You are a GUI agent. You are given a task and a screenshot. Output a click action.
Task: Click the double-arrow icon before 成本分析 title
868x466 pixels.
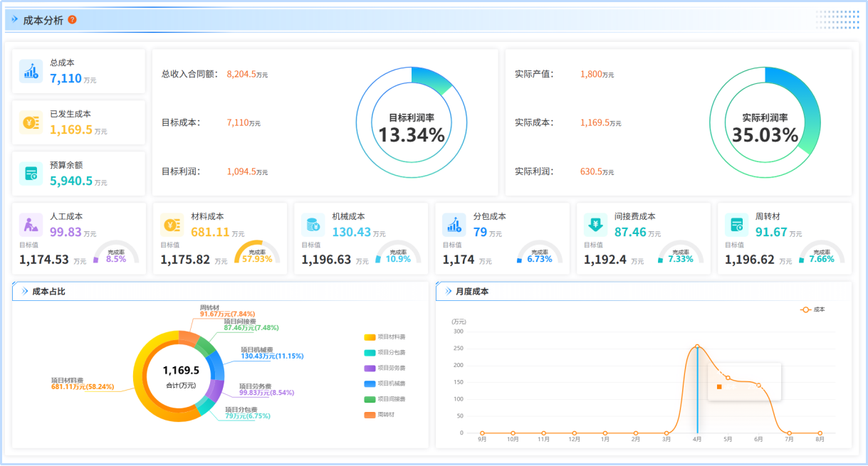pyautogui.click(x=15, y=20)
